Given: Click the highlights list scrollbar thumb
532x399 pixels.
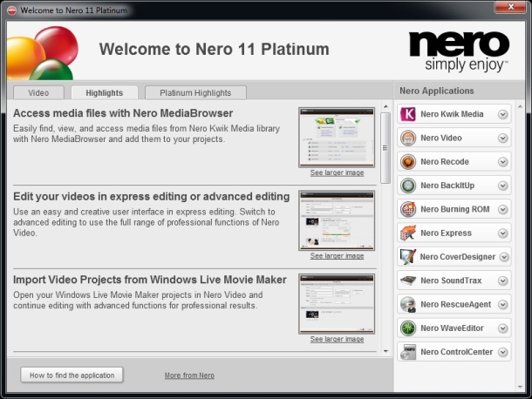Looking at the screenshot, I should [x=385, y=148].
